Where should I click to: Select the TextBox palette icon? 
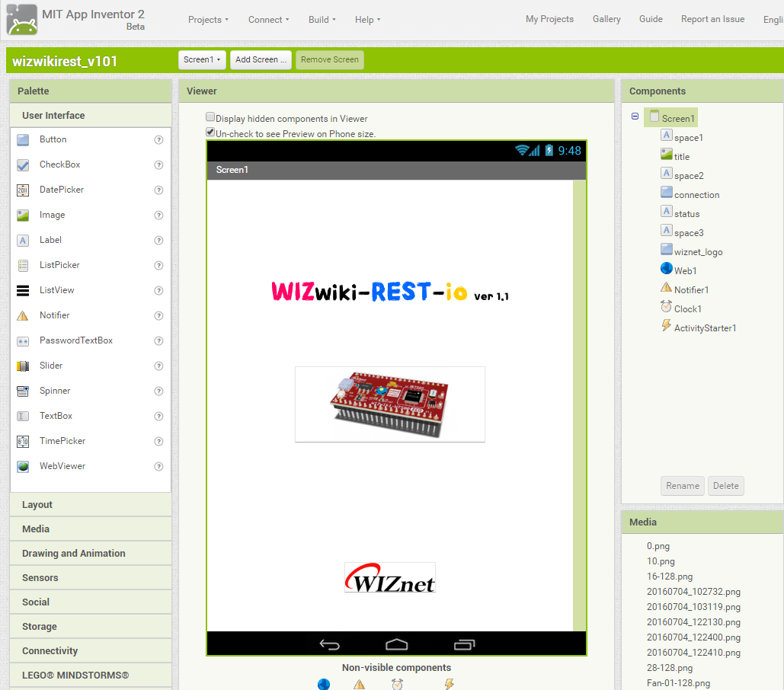23,416
